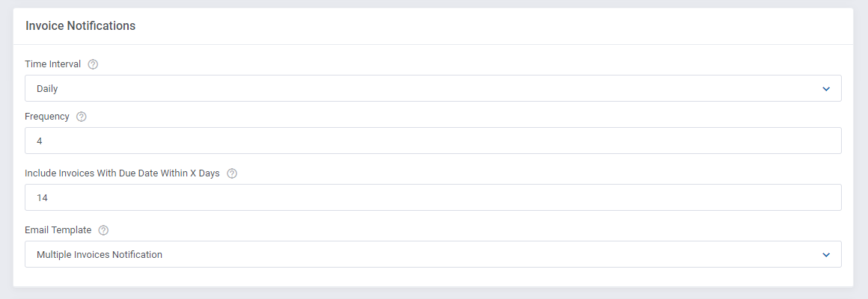868x299 pixels.
Task: Show help for Email Template field
Action: (x=103, y=230)
